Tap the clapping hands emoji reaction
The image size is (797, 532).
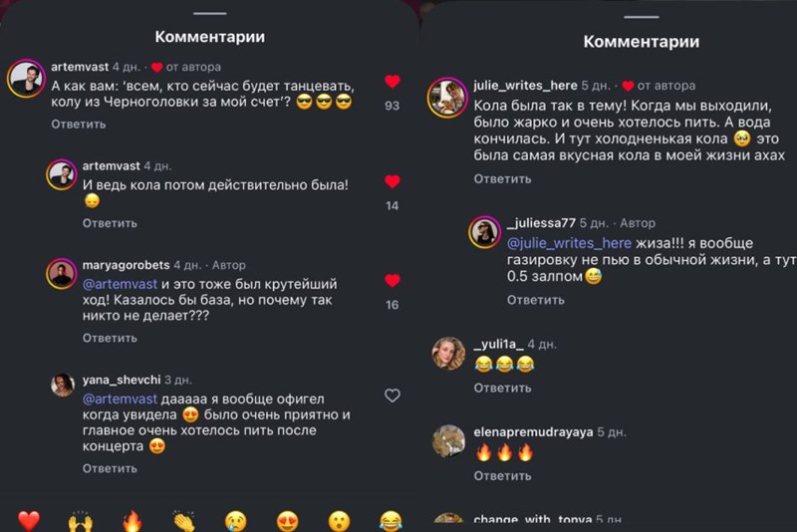point(184,522)
